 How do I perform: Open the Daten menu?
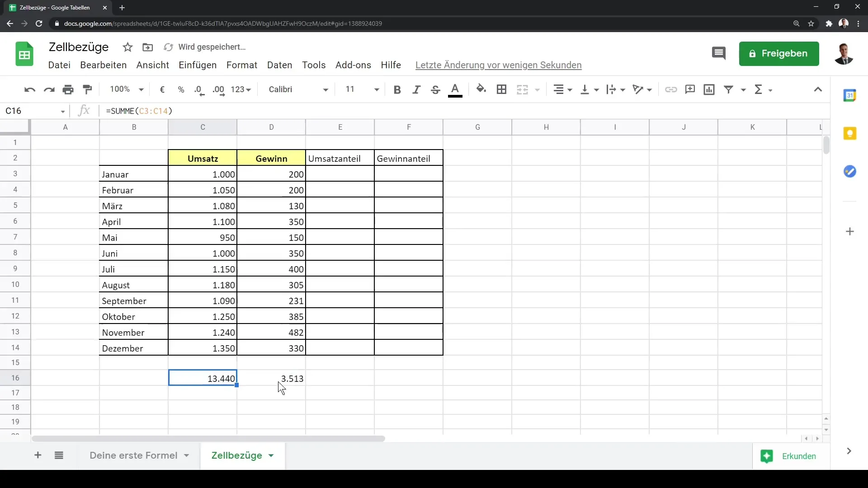tap(279, 65)
